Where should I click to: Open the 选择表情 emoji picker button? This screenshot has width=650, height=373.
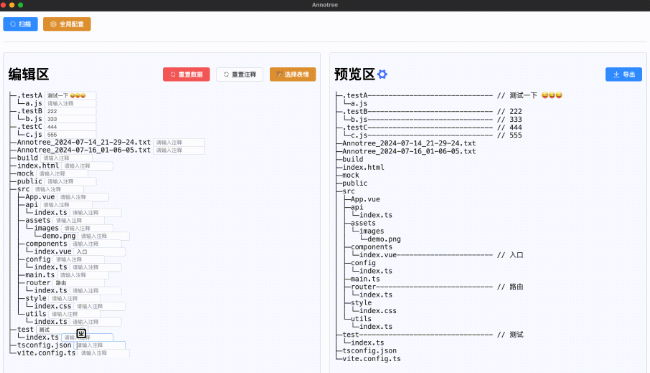[x=293, y=74]
